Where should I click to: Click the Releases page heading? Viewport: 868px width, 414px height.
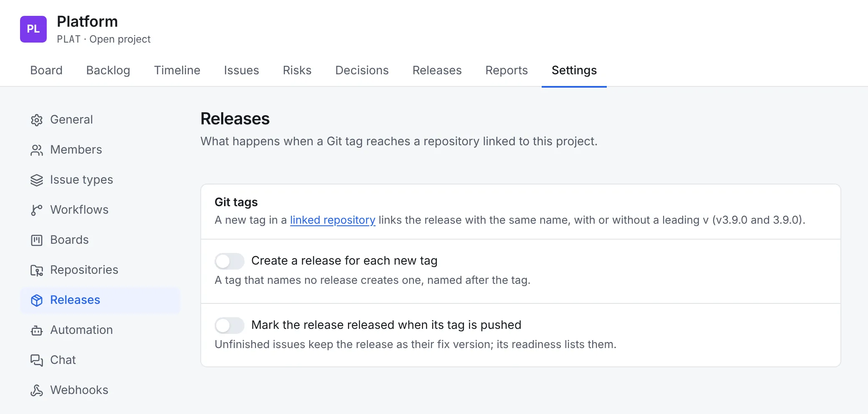(x=235, y=119)
